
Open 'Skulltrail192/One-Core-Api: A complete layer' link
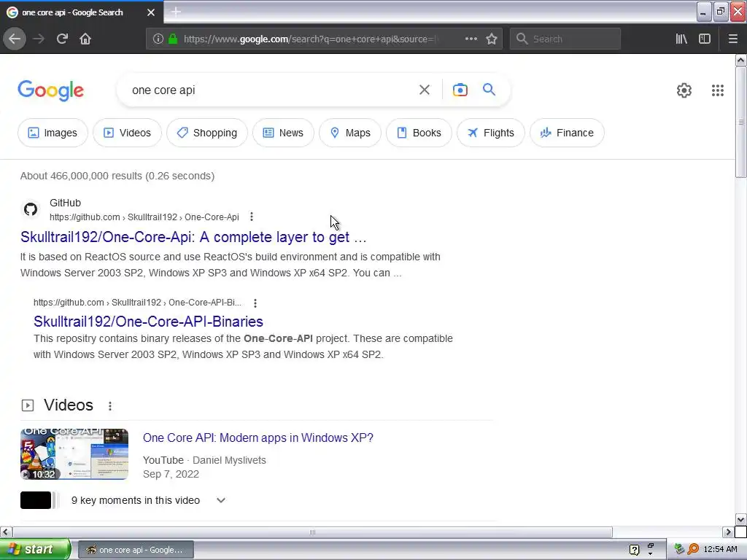pos(193,237)
